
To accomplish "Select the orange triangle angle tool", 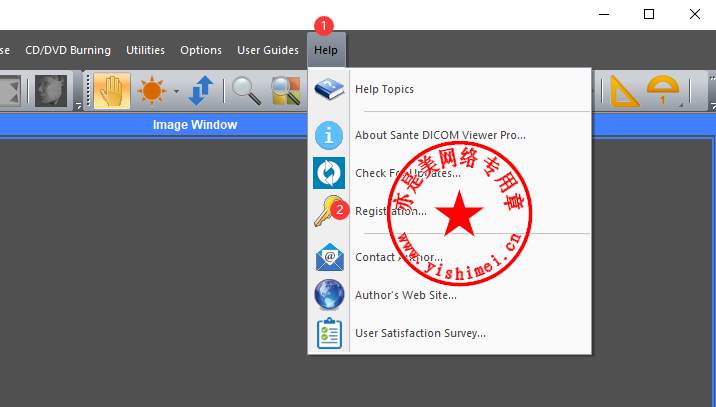I will point(623,91).
